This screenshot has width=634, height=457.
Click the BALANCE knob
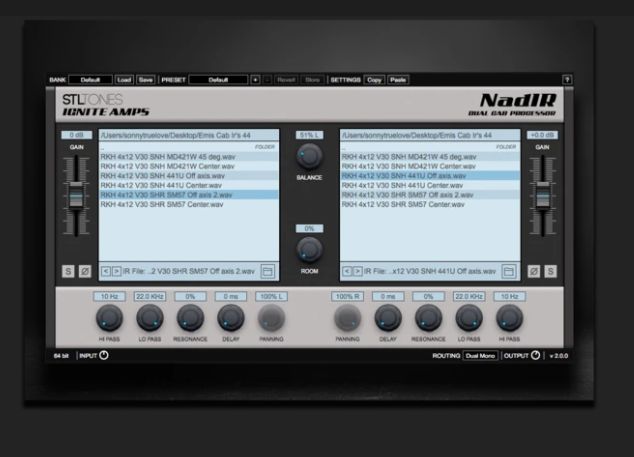(309, 157)
